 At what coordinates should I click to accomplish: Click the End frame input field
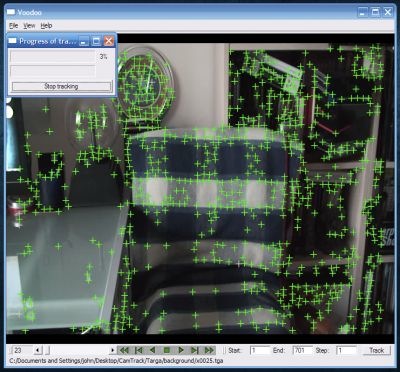[302, 350]
